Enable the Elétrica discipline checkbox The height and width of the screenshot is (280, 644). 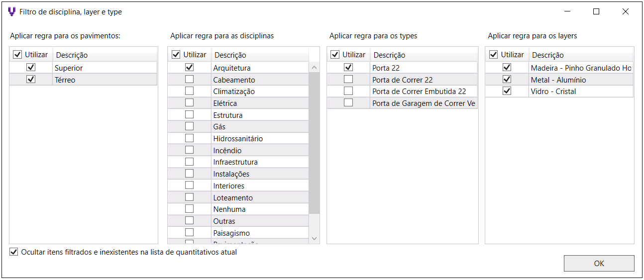(x=189, y=103)
